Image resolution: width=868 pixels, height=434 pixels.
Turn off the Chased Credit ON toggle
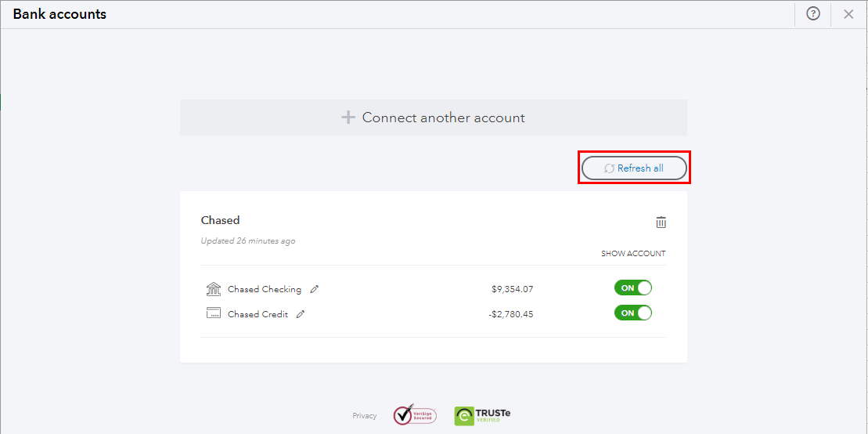tap(632, 313)
